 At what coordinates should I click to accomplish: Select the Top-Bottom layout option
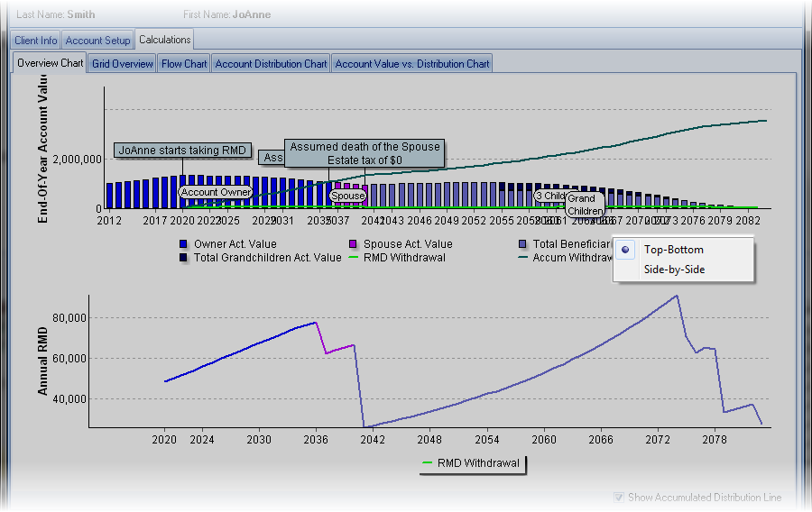pos(673,250)
